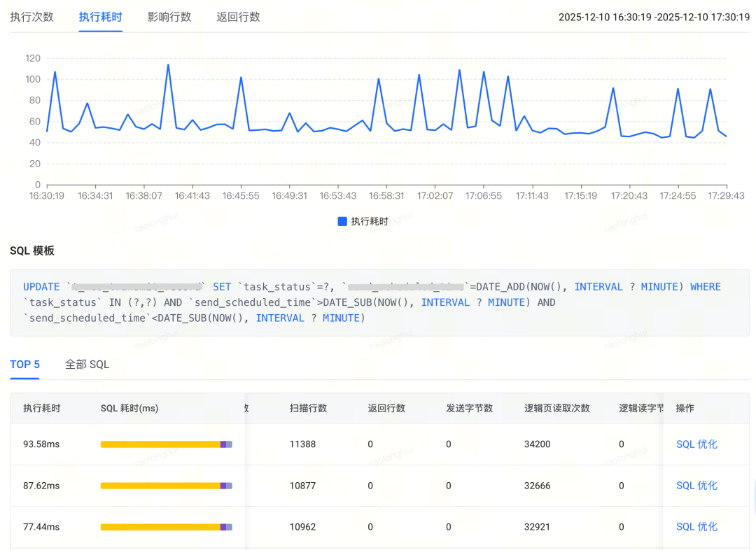Click the 17:02:07 x-axis label
Image resolution: width=756 pixels, height=550 pixels.
[435, 196]
